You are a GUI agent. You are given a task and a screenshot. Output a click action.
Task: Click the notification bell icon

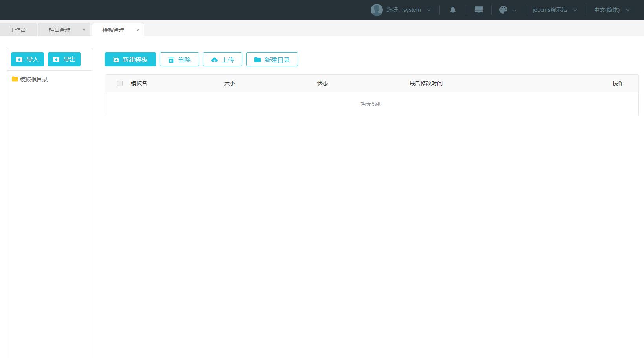click(x=452, y=10)
